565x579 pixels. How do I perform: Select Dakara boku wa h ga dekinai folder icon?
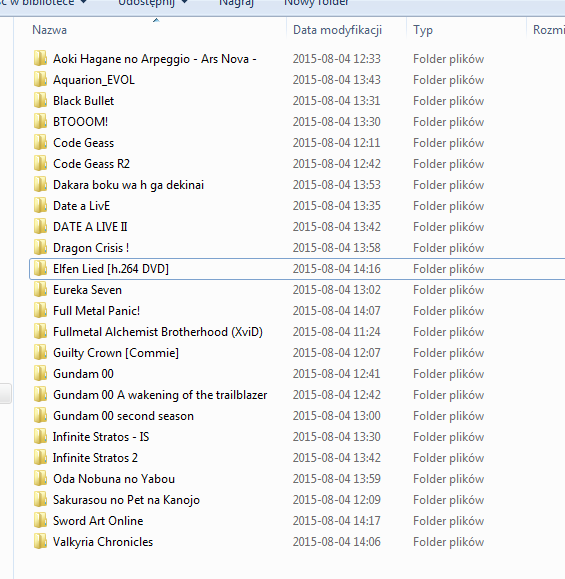(x=40, y=185)
